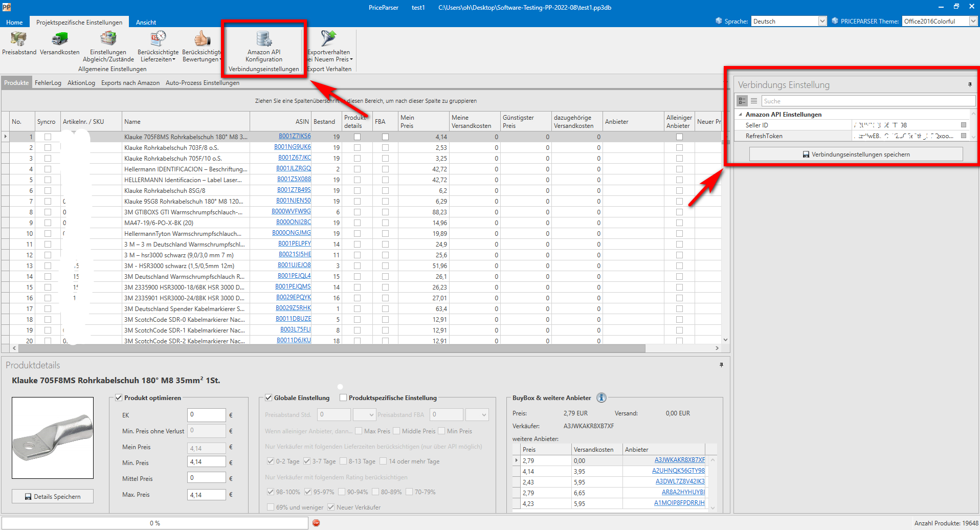Toggle the Neuer Verkäufer checkbox
The width and height of the screenshot is (980, 530).
[331, 507]
